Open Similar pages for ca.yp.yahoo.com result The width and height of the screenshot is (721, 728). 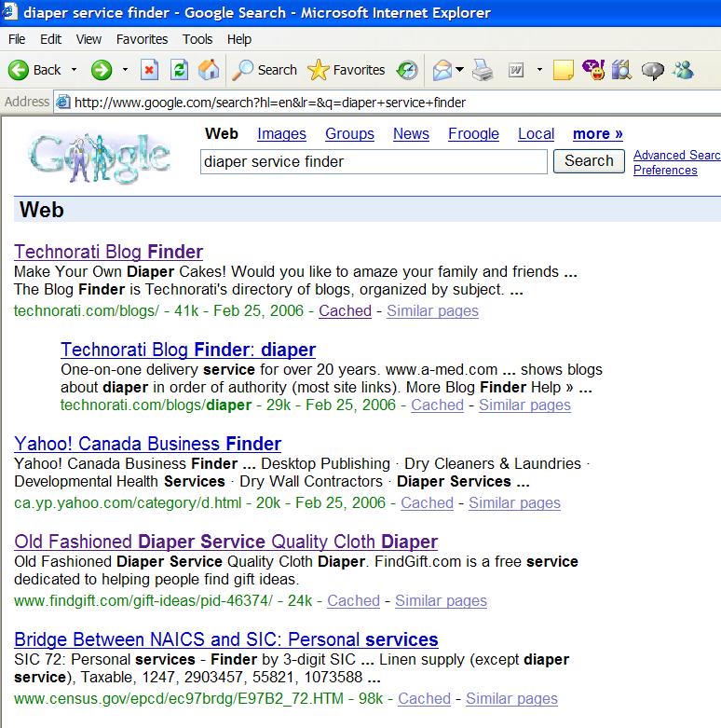pos(514,502)
